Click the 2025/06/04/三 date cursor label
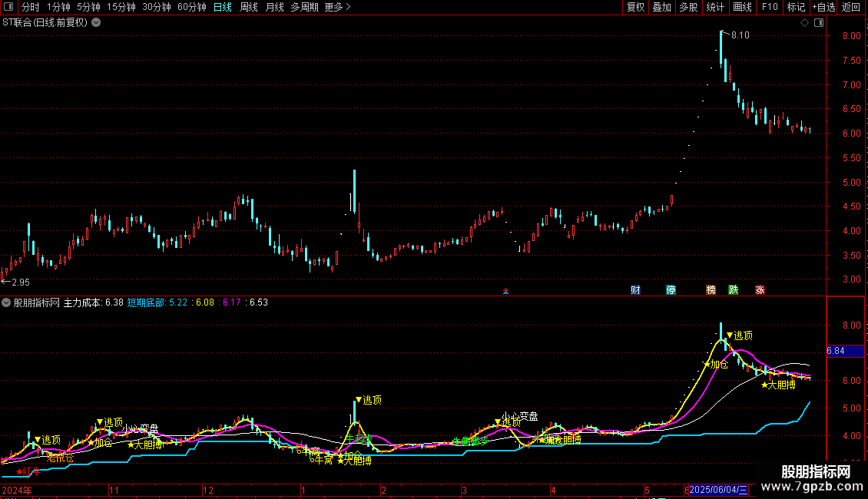This screenshot has height=499, width=868. point(718,490)
